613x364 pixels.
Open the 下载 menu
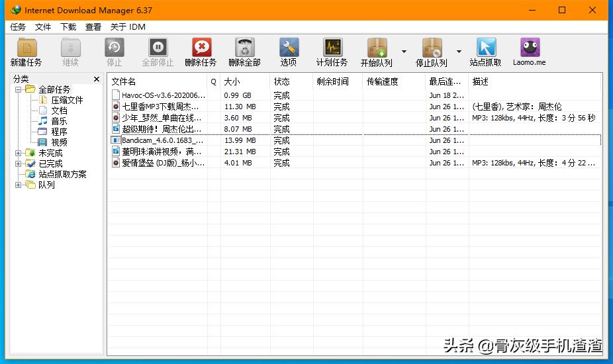point(68,26)
